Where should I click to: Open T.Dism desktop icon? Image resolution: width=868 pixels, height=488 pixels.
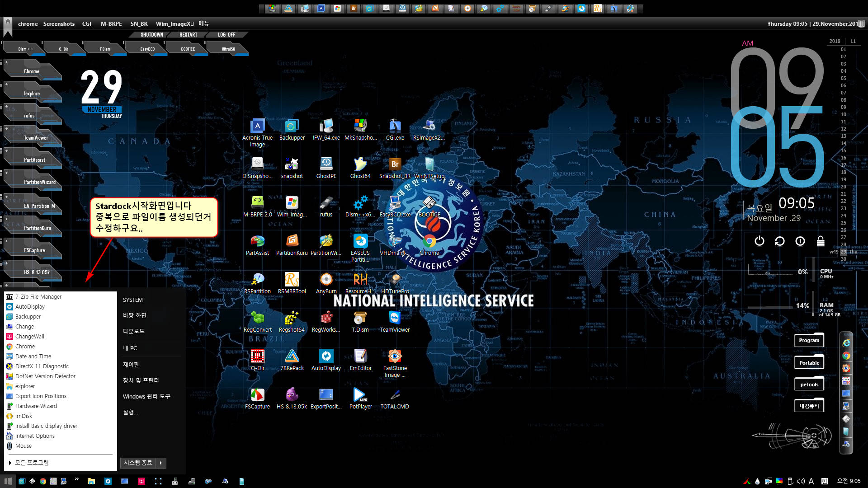360,322
